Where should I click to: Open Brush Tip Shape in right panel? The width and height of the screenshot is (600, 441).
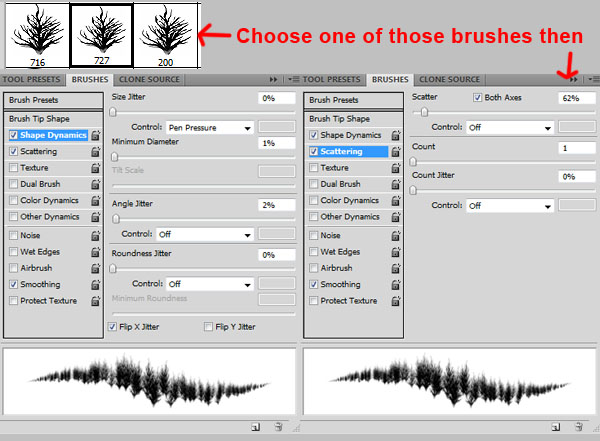click(x=354, y=119)
